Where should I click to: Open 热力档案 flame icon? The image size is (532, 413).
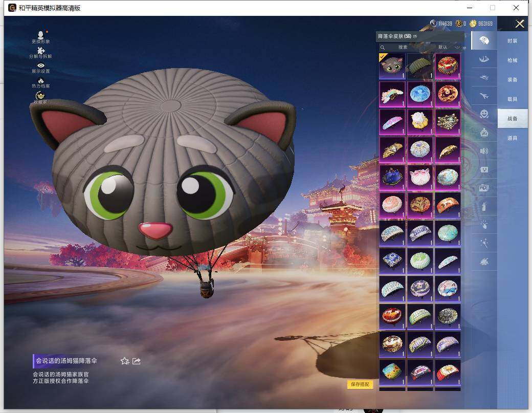41,83
